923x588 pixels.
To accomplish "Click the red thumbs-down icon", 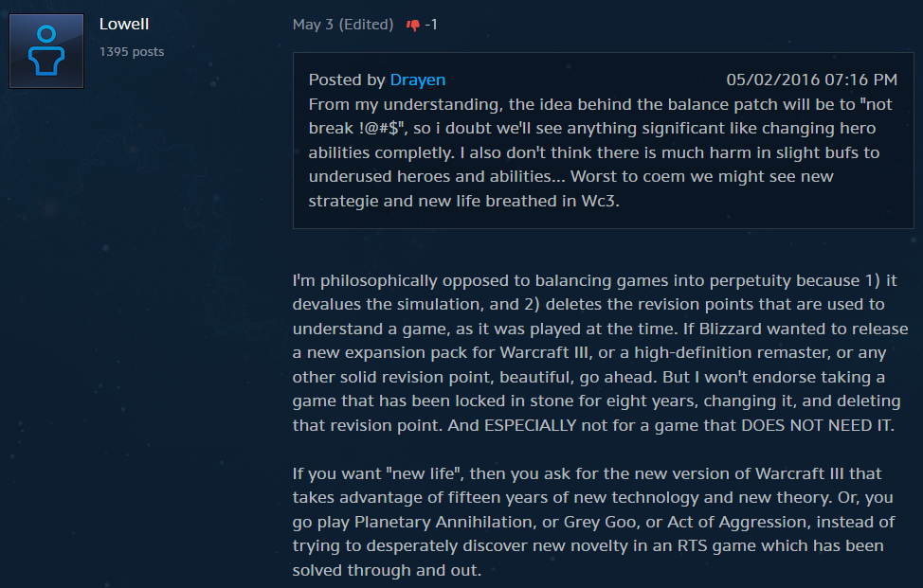I will pyautogui.click(x=412, y=25).
